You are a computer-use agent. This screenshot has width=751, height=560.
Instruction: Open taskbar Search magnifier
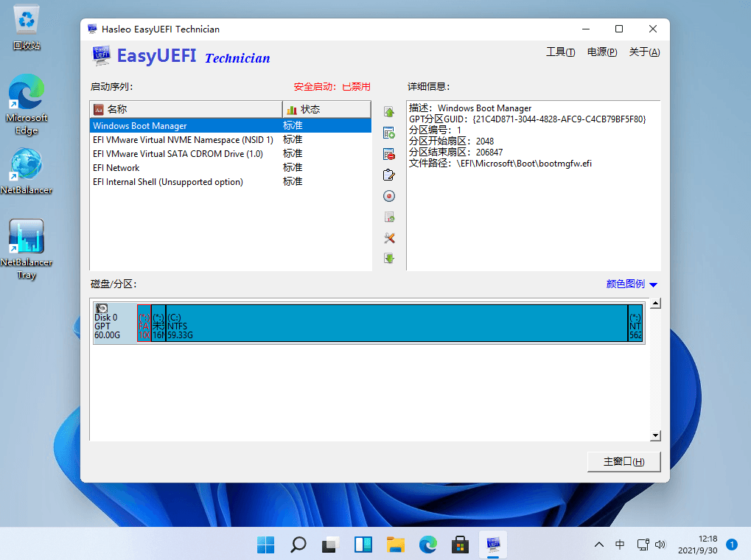click(298, 545)
